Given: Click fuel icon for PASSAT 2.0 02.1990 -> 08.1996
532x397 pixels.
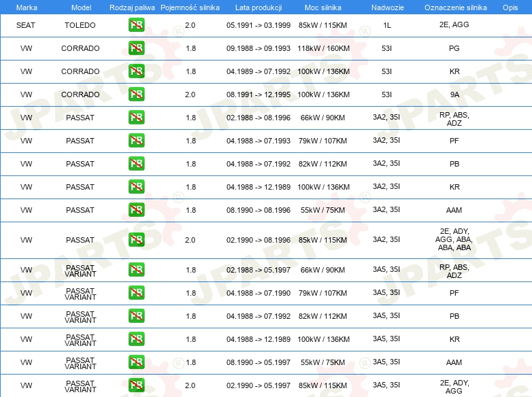Looking at the screenshot, I should point(136,240).
